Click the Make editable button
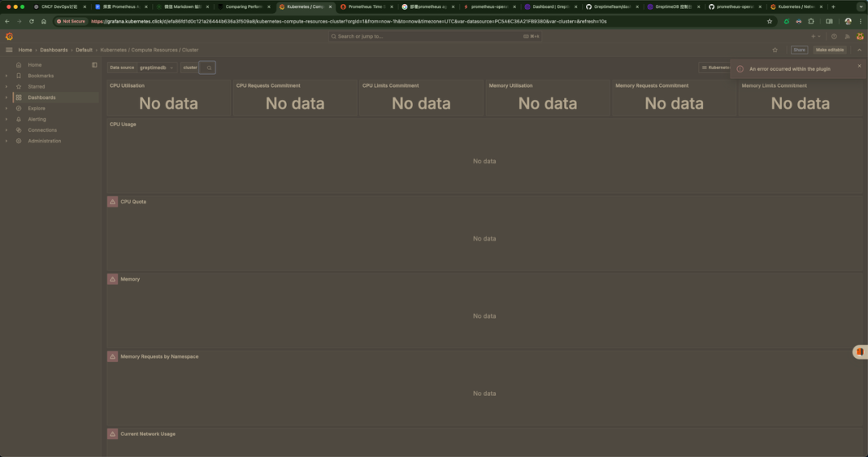Viewport: 868px width, 457px height. [x=829, y=50]
